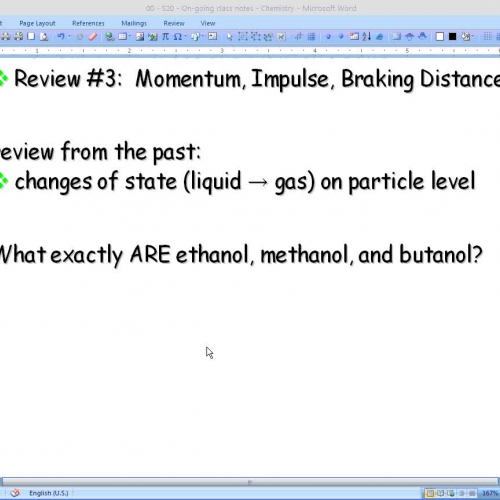Click the Bring Forward icon

(x=410, y=37)
